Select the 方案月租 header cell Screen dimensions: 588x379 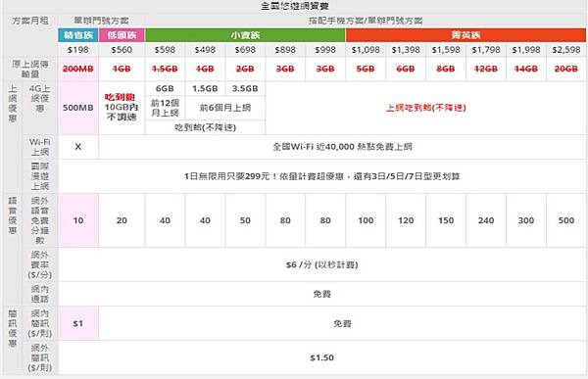pyautogui.click(x=30, y=21)
